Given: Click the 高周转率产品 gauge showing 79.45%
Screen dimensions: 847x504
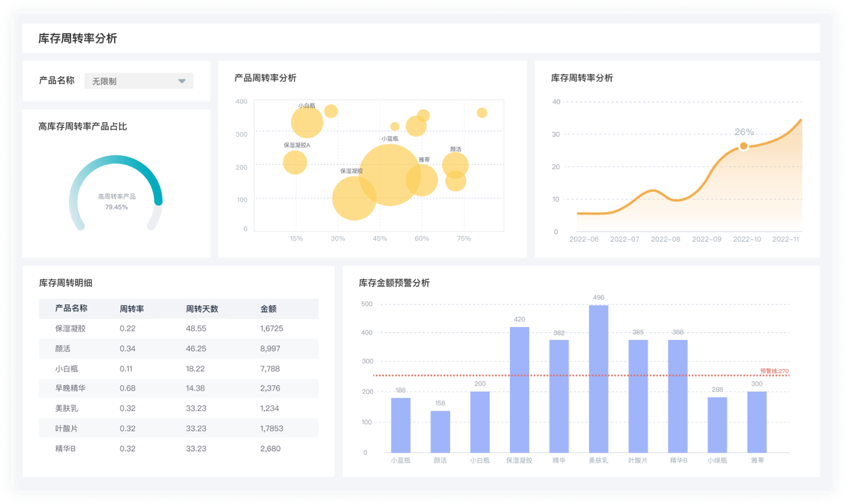Looking at the screenshot, I should pos(116,194).
